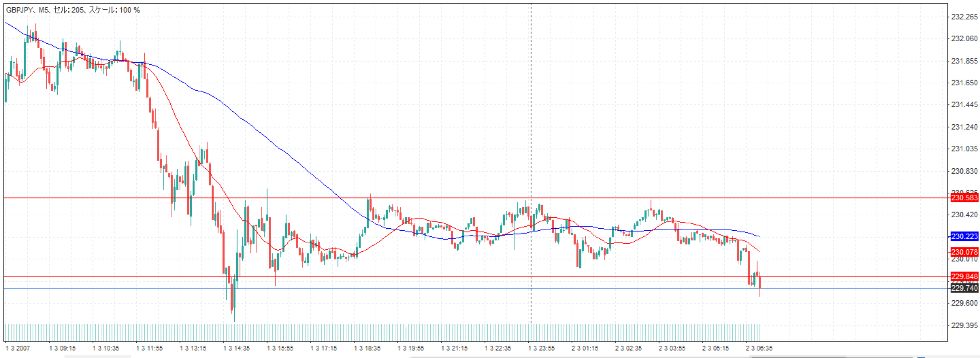The image size is (980, 358).
Task: Click the 229.395 price scale value
Action: pyautogui.click(x=964, y=325)
